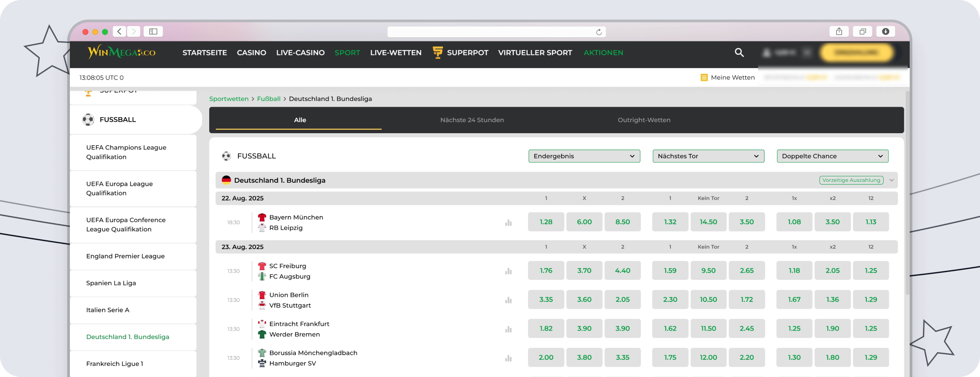Select Spanien La Liga in sidebar
The image size is (980, 377).
click(133, 283)
